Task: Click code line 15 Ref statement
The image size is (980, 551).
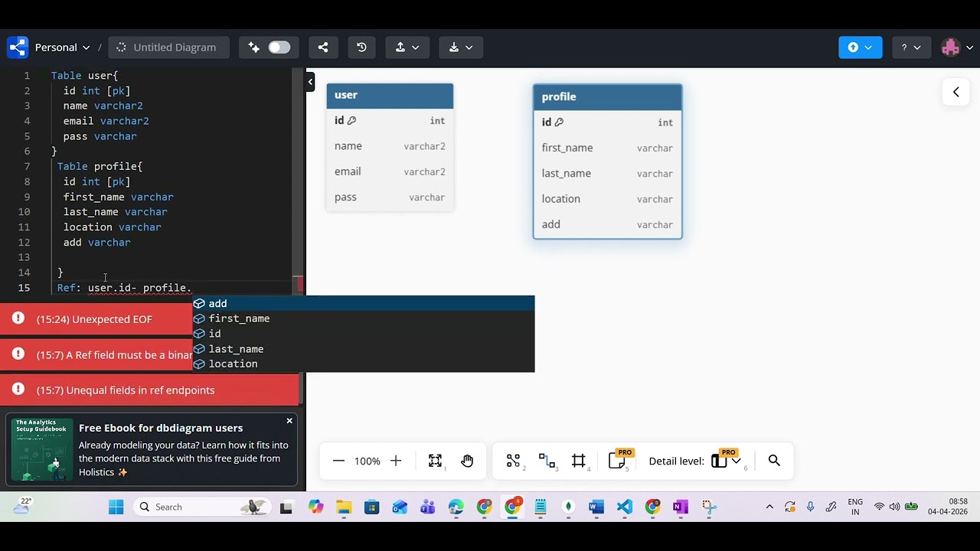Action: click(124, 288)
